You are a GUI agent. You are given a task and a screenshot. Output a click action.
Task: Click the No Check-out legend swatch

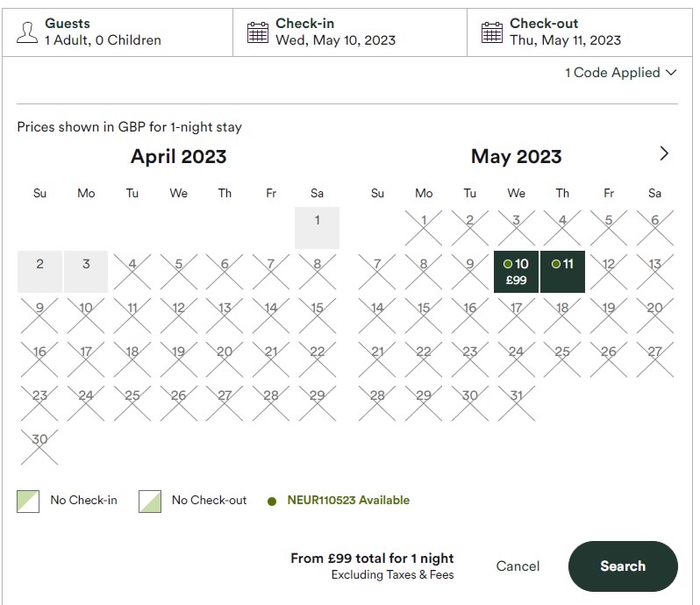[150, 502]
